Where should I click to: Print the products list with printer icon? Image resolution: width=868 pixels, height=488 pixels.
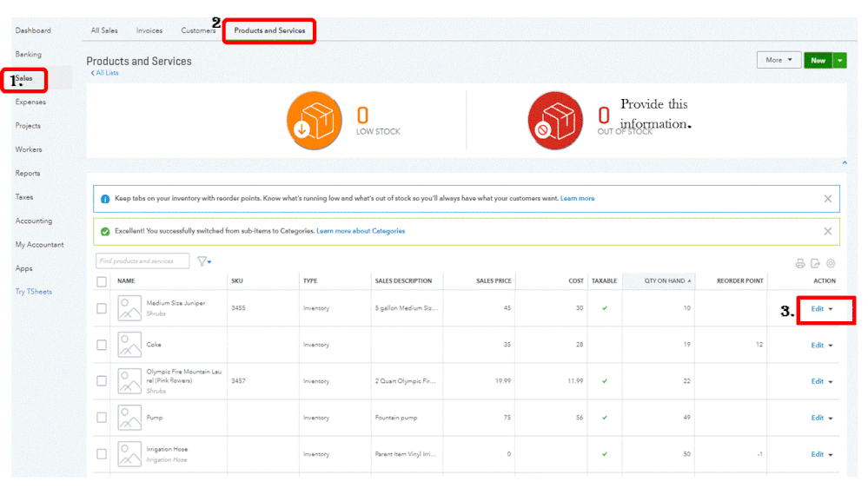[x=800, y=263]
